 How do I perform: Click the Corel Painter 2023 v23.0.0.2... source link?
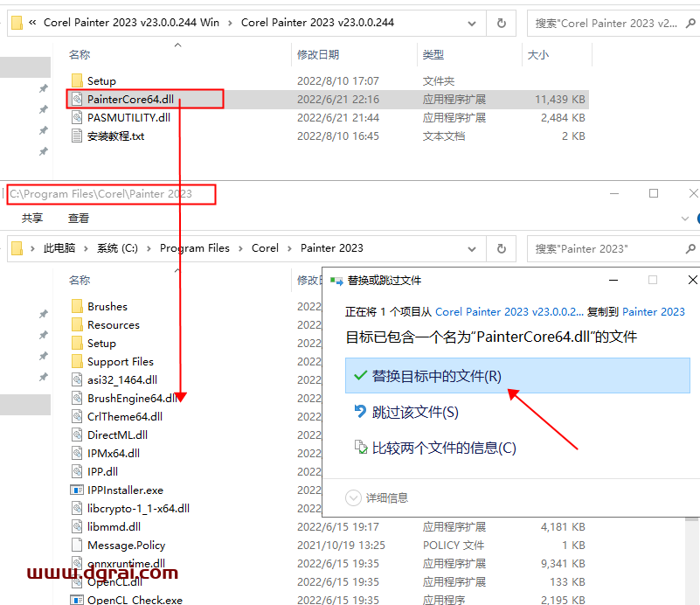(509, 311)
